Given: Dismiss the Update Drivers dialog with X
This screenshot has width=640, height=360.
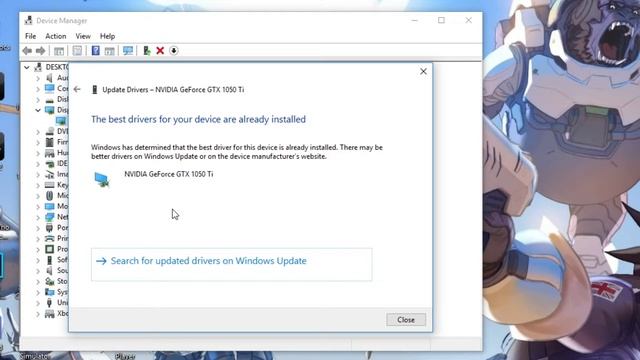Looking at the screenshot, I should (x=423, y=71).
